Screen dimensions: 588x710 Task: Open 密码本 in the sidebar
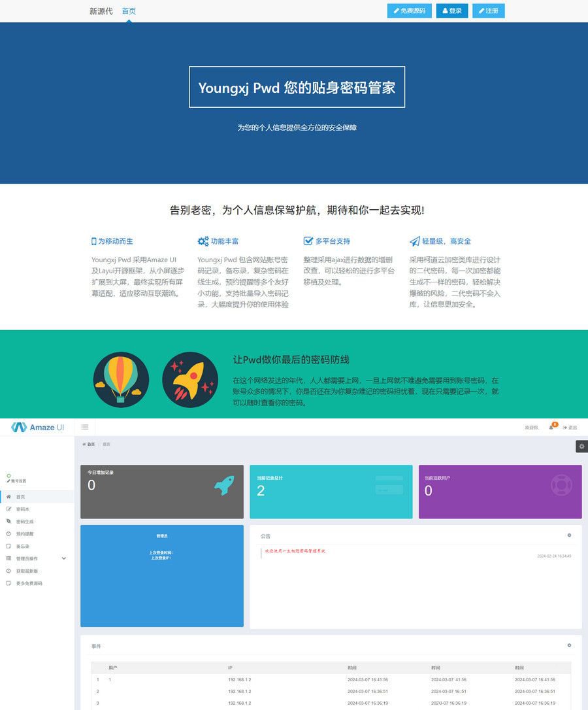click(x=23, y=509)
